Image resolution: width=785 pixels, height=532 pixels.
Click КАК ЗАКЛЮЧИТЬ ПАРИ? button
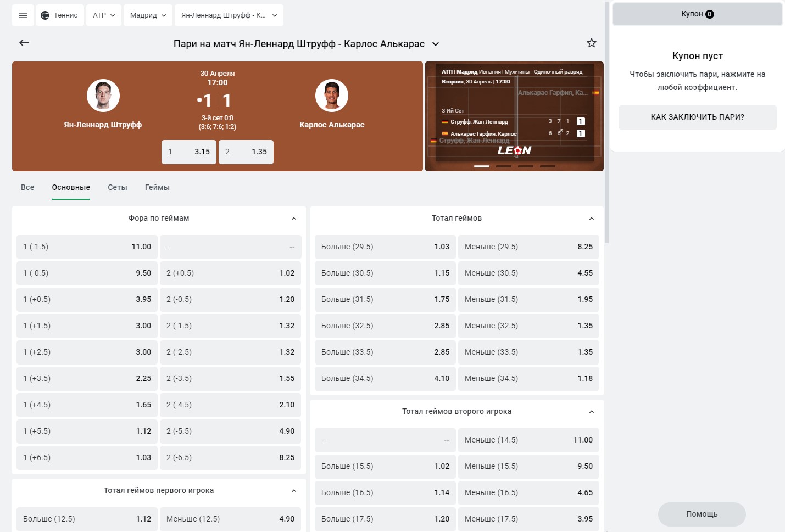click(698, 117)
